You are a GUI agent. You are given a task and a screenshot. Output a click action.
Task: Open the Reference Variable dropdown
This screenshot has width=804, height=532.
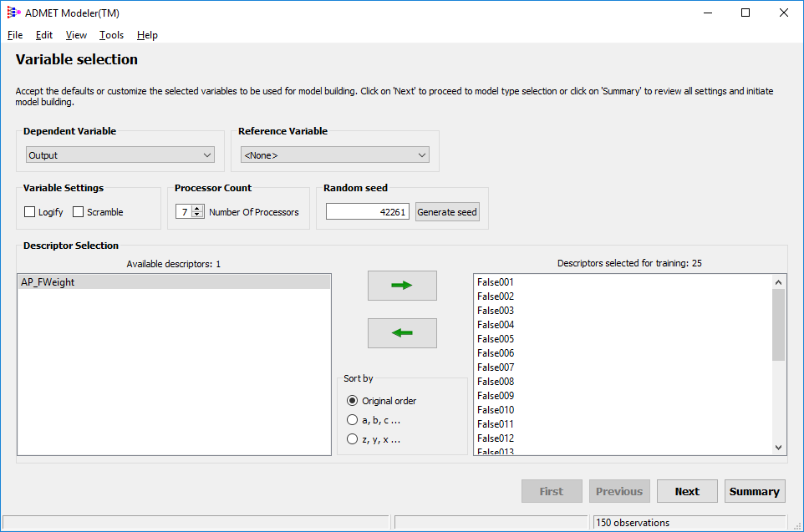click(x=335, y=155)
